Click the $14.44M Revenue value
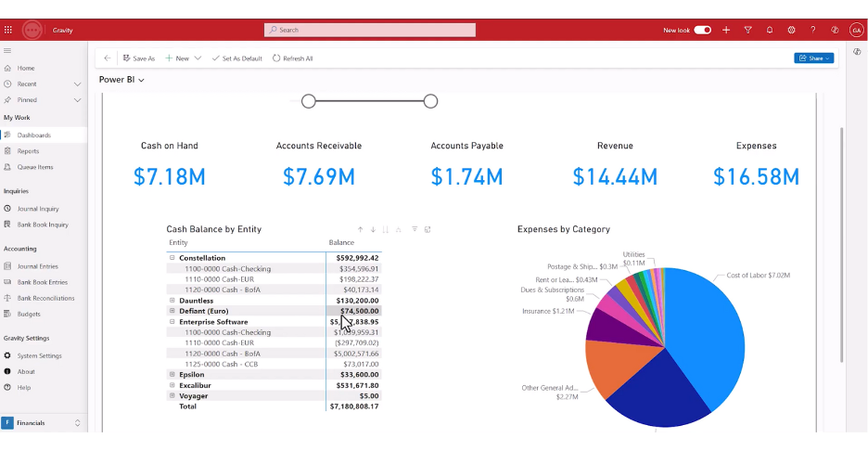The image size is (868, 451). point(615,176)
